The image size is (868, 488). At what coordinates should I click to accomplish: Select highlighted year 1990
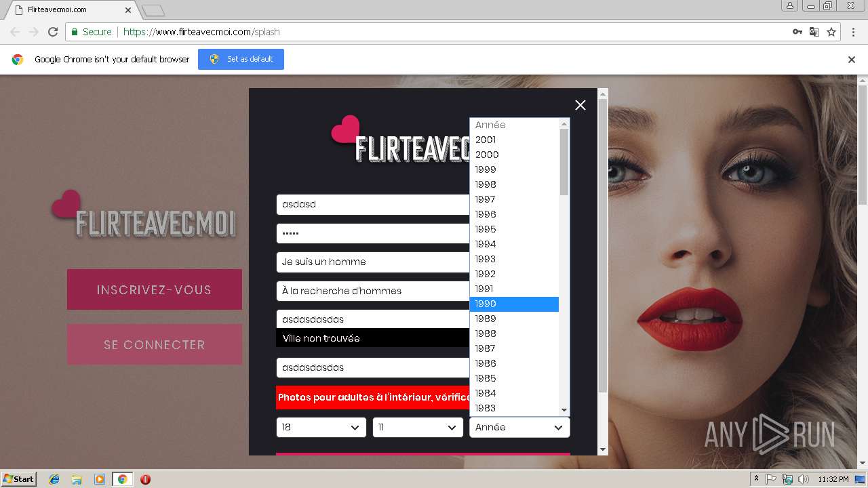514,304
